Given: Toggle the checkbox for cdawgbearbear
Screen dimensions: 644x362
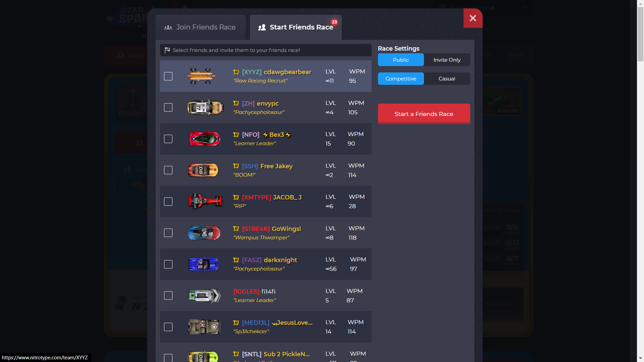Looking at the screenshot, I should (x=168, y=76).
